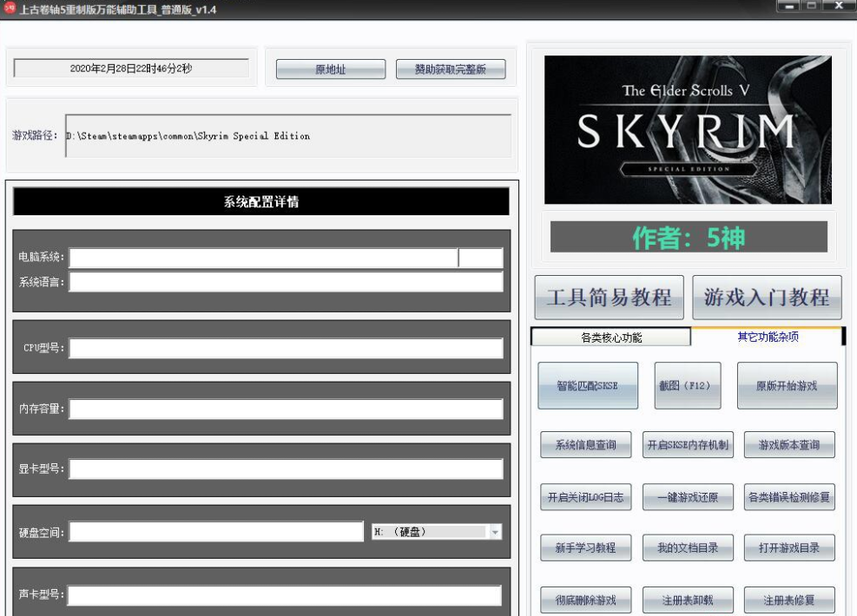Viewport: 857px width, 616px height.
Task: Minimize the tool window
Action: 789,6
